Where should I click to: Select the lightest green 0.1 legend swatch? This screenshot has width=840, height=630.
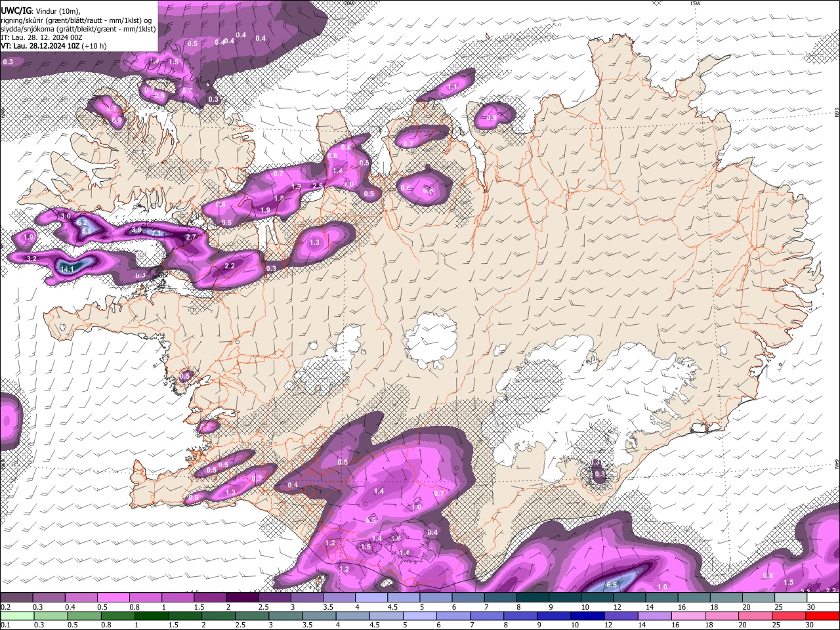(x=16, y=616)
